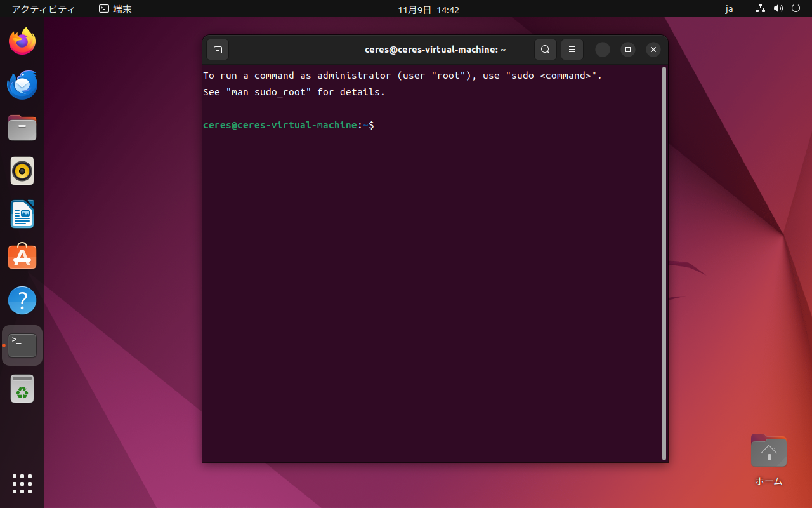Screen dimensions: 812x508
Task: Expand the ja input source menu
Action: pos(729,10)
